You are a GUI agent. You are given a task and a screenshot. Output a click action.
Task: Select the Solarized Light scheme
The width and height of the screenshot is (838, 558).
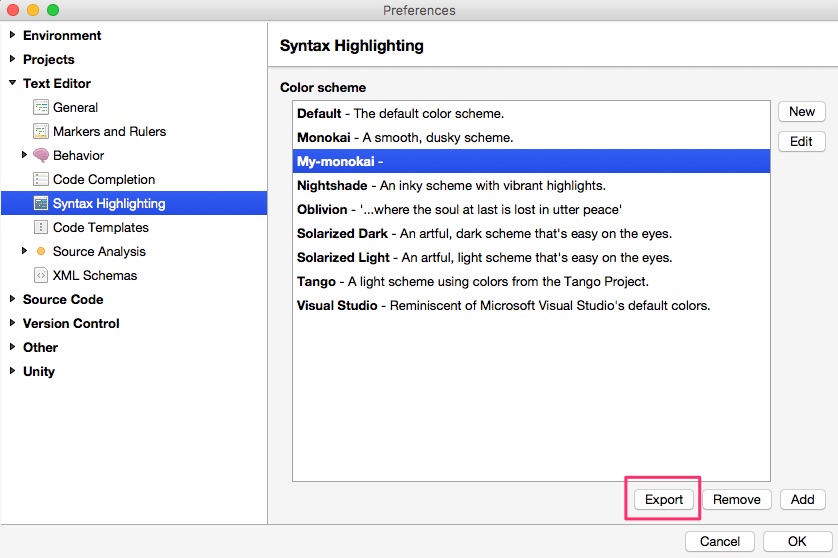pos(531,258)
